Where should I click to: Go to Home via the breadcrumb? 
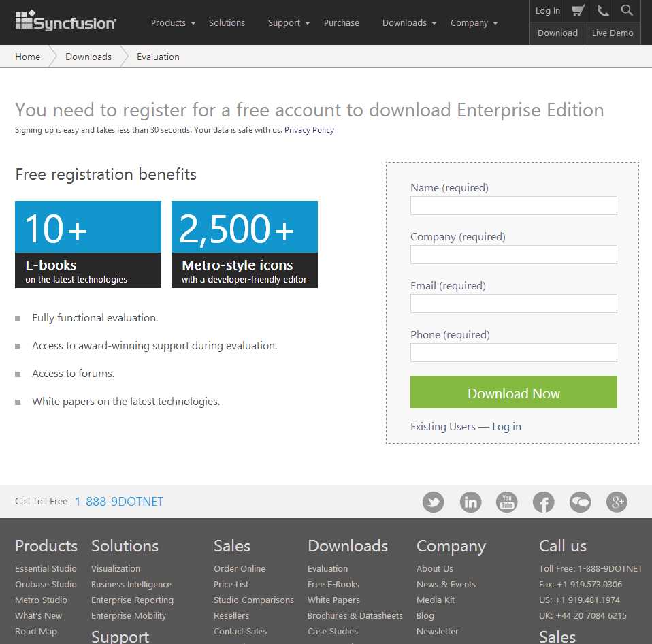[27, 57]
